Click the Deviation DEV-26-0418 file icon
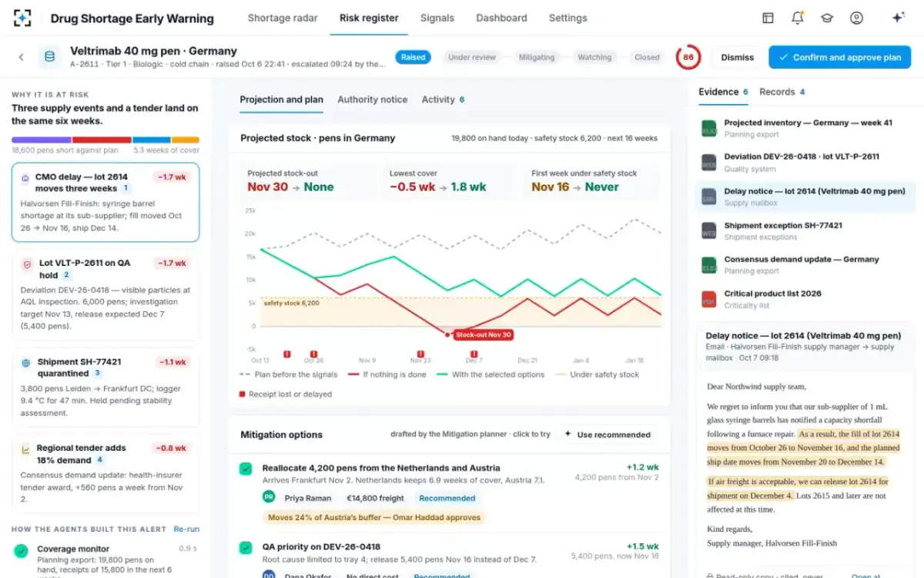The width and height of the screenshot is (924, 578). (x=709, y=163)
